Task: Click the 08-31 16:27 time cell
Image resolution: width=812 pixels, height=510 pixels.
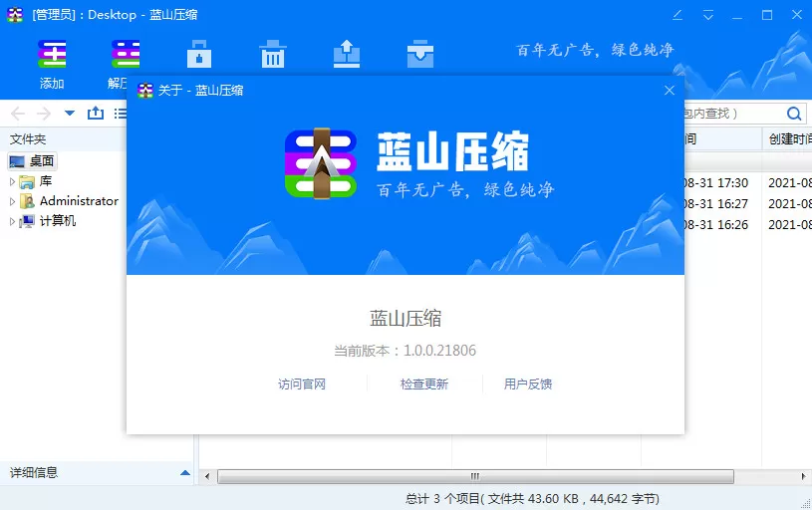Action: [715, 203]
